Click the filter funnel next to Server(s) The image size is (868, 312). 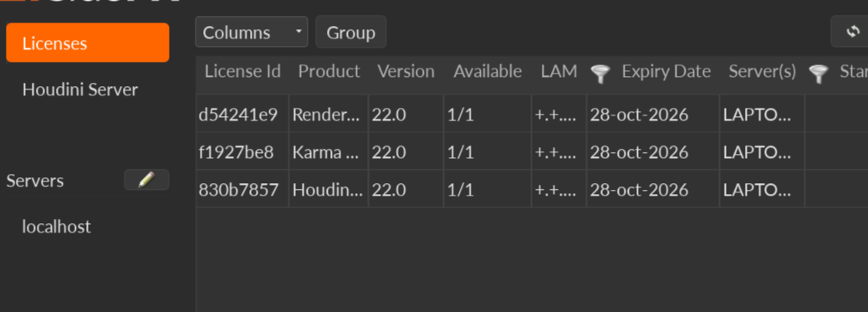pos(818,73)
